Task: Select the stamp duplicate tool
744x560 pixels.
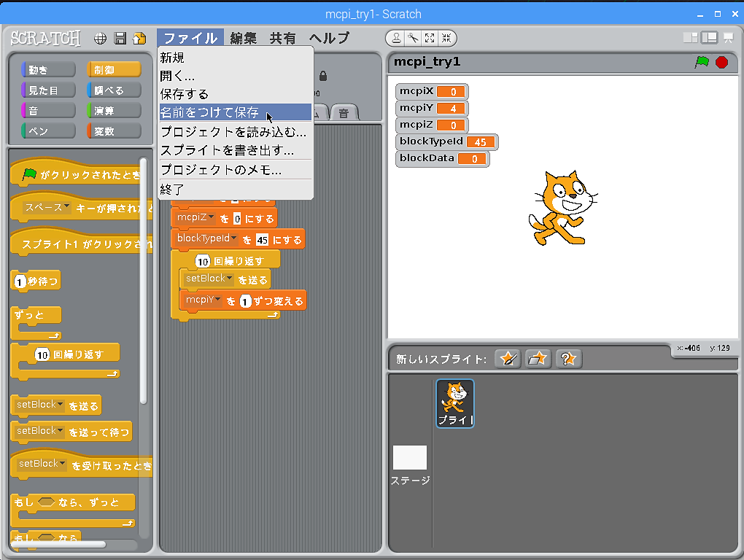Action: click(396, 39)
